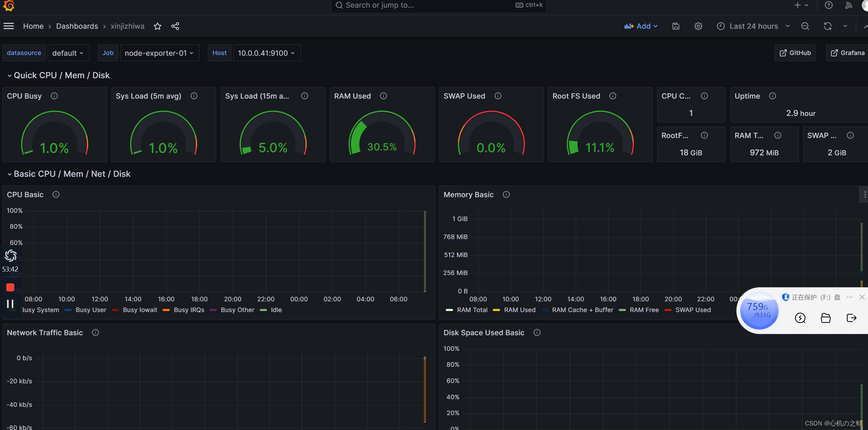The image size is (868, 430).
Task: Pause the screen recording
Action: [10, 304]
